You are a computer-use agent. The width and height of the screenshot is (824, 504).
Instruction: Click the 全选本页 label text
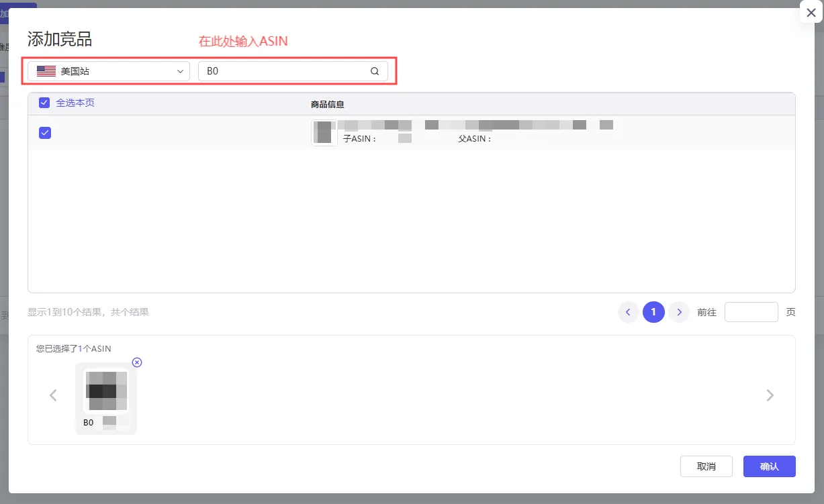[x=75, y=103]
